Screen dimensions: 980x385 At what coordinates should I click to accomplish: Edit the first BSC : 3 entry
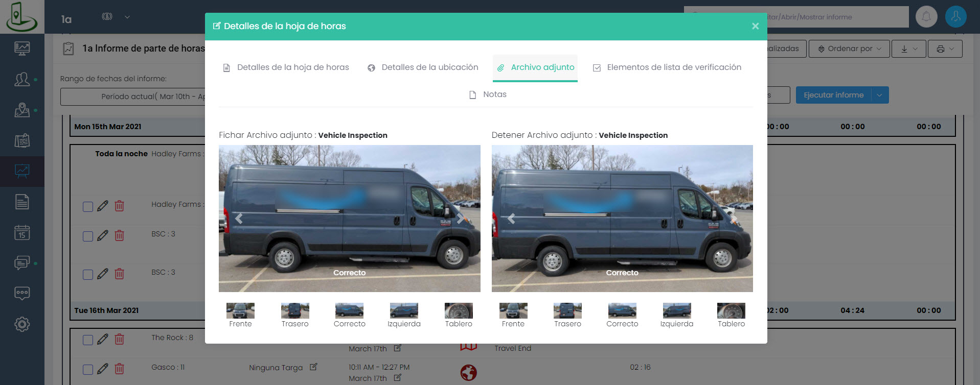coord(103,235)
